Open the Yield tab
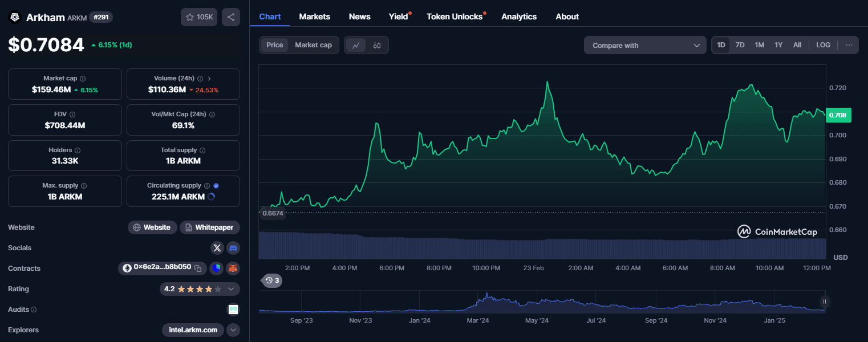This screenshot has height=342, width=868. tap(399, 17)
